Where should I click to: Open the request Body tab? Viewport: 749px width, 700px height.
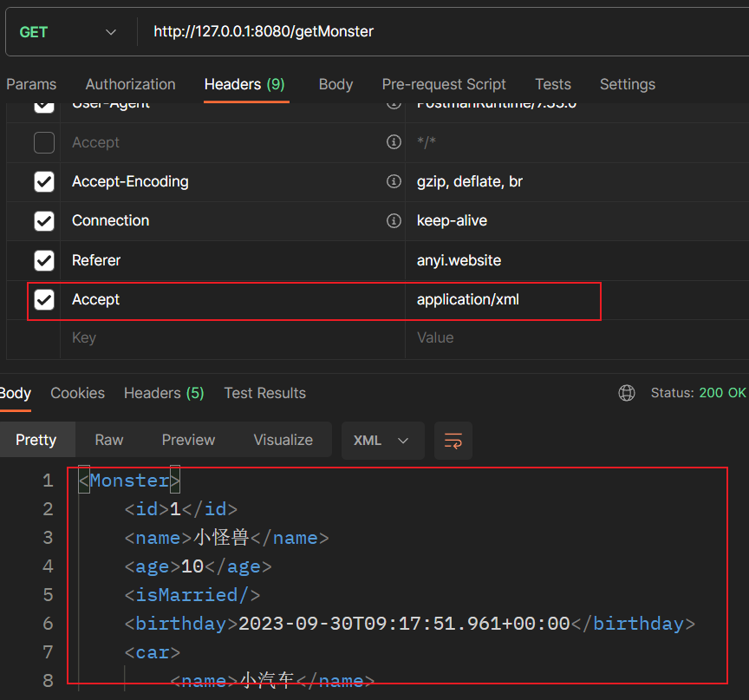(335, 84)
